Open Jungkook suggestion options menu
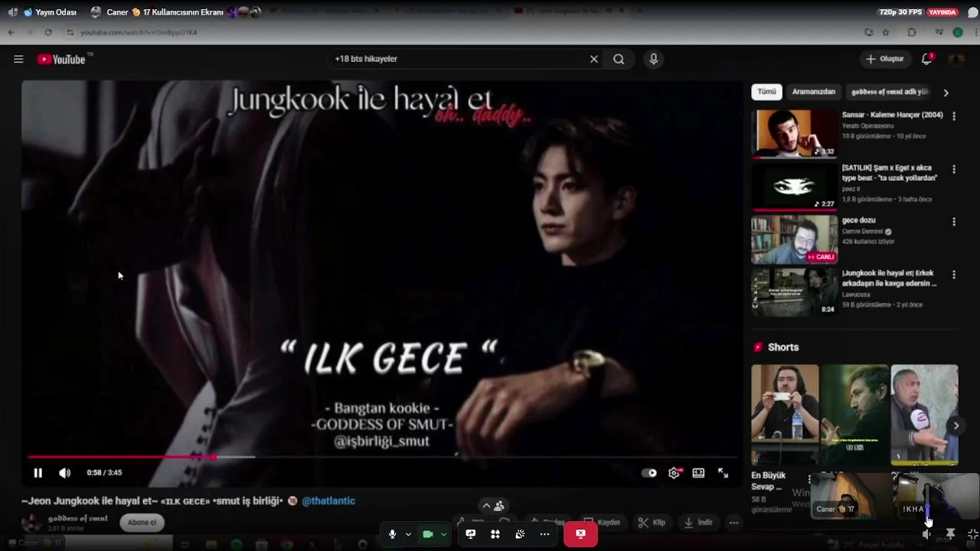The width and height of the screenshot is (980, 551). pyautogui.click(x=954, y=275)
